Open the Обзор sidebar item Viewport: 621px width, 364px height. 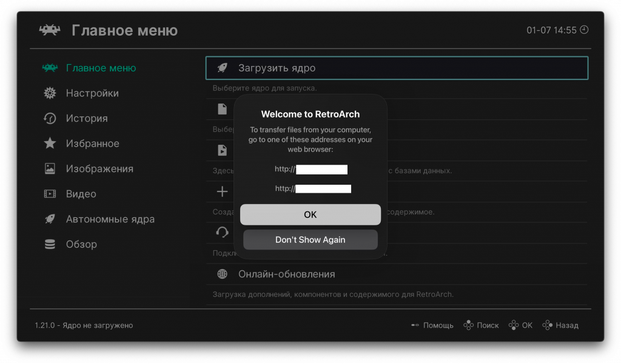point(81,244)
